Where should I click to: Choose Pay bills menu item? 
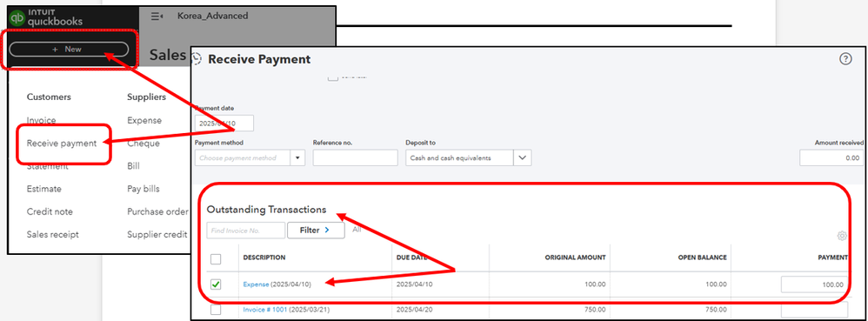[143, 189]
